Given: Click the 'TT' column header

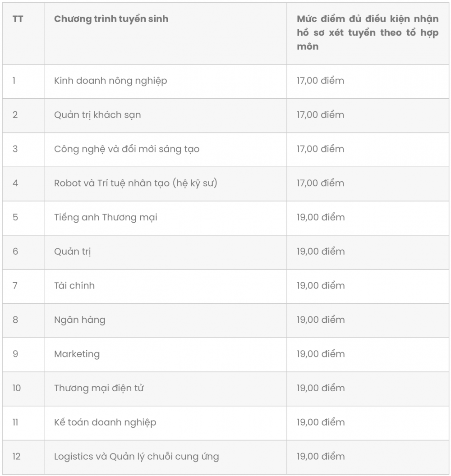Looking at the screenshot, I should (x=18, y=19).
